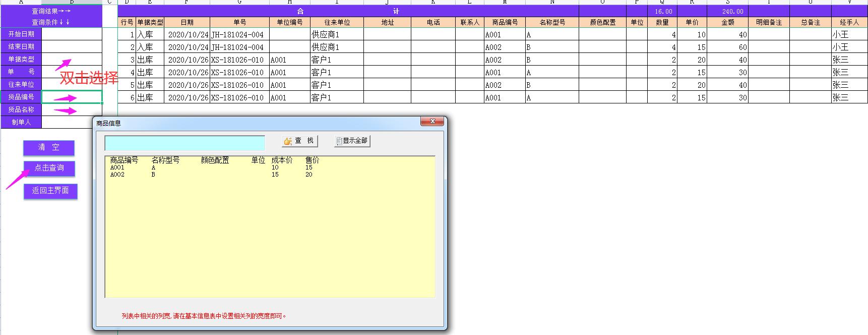Click the 单号 column header
This screenshot has height=335, width=868.
click(x=240, y=22)
